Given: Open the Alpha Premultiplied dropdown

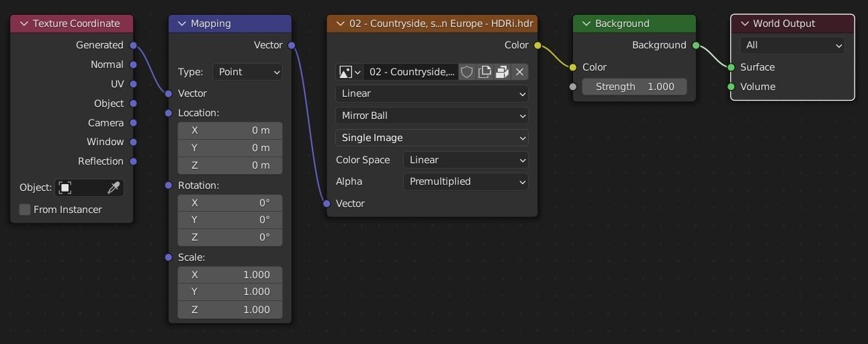Looking at the screenshot, I should 466,181.
